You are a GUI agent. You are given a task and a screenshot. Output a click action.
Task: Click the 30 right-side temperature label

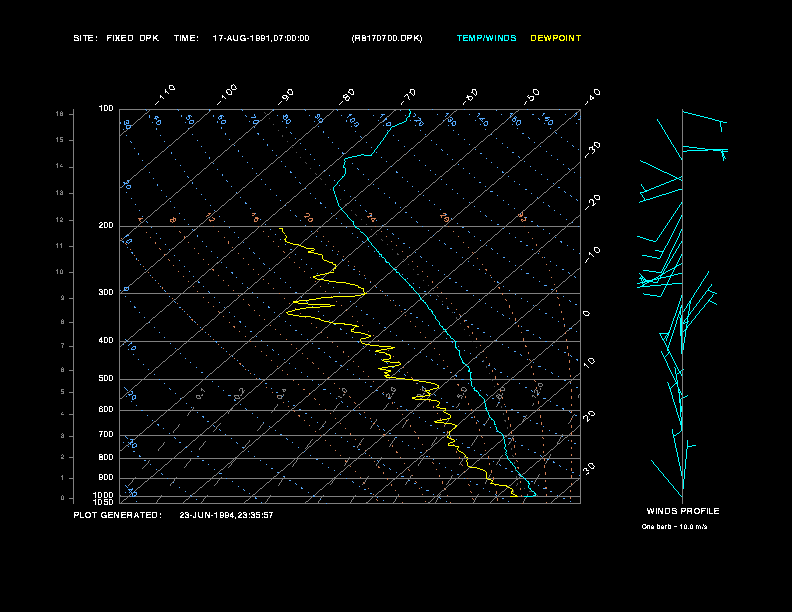pos(589,469)
